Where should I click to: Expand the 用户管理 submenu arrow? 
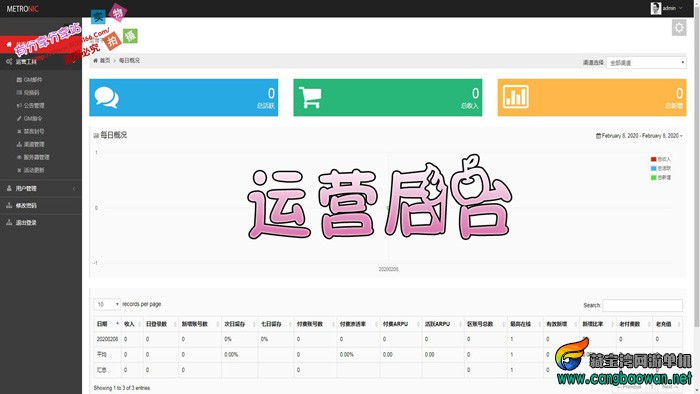[x=74, y=189]
